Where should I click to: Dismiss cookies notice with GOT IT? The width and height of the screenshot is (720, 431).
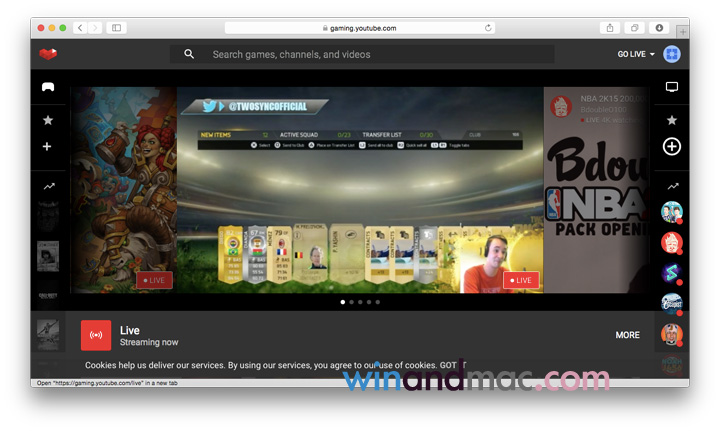453,366
